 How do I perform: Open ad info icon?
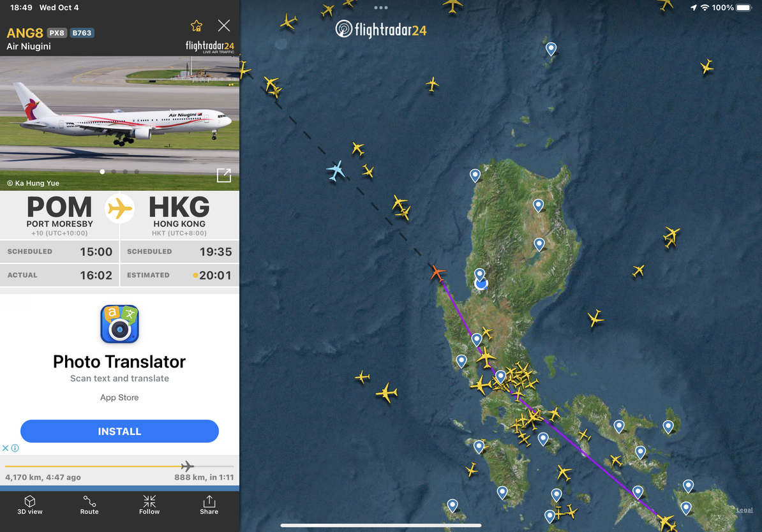coord(15,448)
